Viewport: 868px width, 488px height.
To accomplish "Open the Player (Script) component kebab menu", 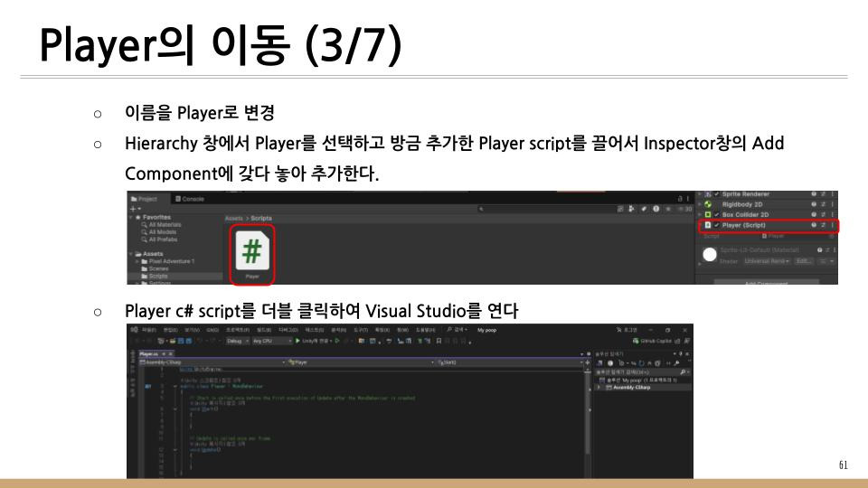I will (x=832, y=225).
